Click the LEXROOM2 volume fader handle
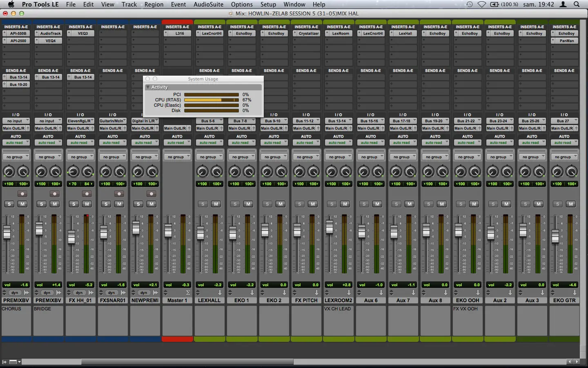This screenshot has width=588, height=368. pos(330,226)
